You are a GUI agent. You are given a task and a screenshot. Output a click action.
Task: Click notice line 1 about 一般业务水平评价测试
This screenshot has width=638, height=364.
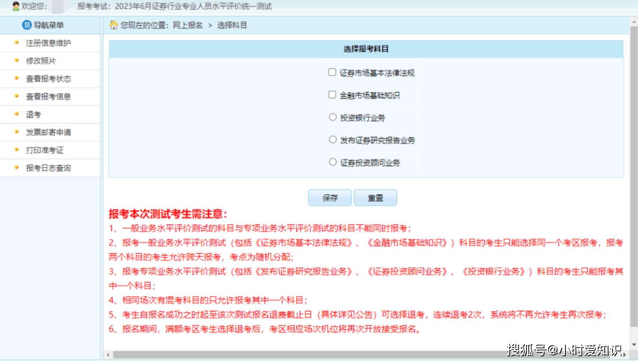260,229
